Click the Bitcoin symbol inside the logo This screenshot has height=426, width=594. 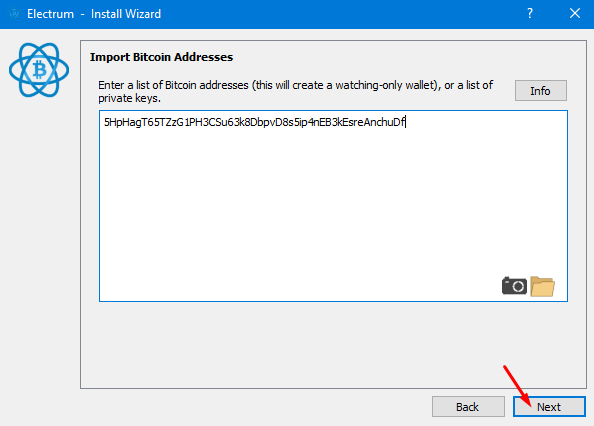pyautogui.click(x=39, y=70)
